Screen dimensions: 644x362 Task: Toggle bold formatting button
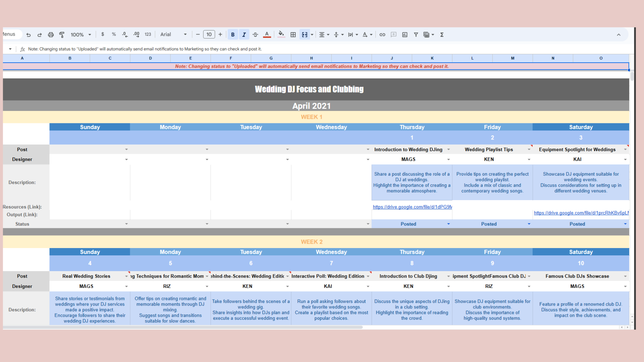click(x=232, y=35)
